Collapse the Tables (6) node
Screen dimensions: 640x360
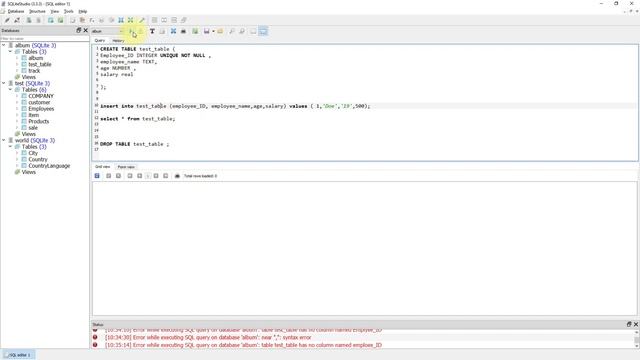[x=10, y=90]
